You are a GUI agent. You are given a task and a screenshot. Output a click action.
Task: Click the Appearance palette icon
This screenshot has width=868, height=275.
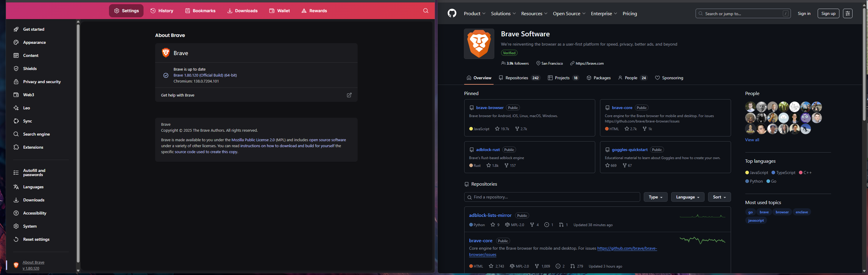(16, 43)
